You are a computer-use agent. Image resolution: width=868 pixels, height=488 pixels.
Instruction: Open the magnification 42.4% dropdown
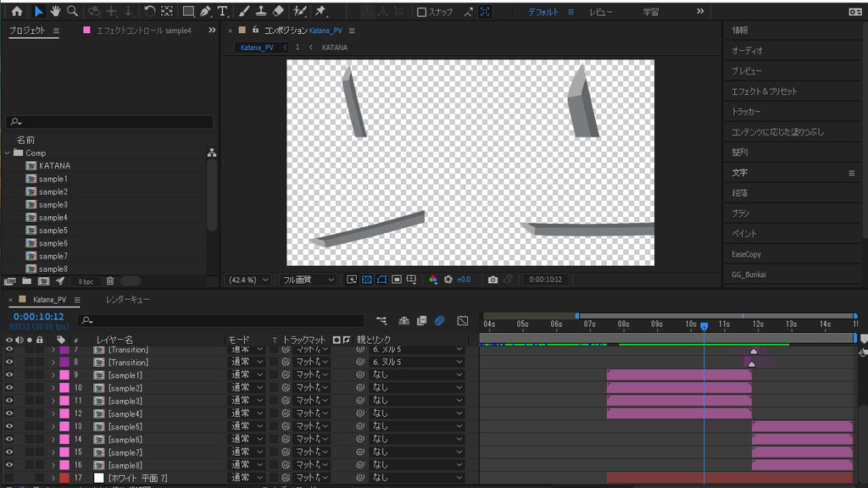248,280
